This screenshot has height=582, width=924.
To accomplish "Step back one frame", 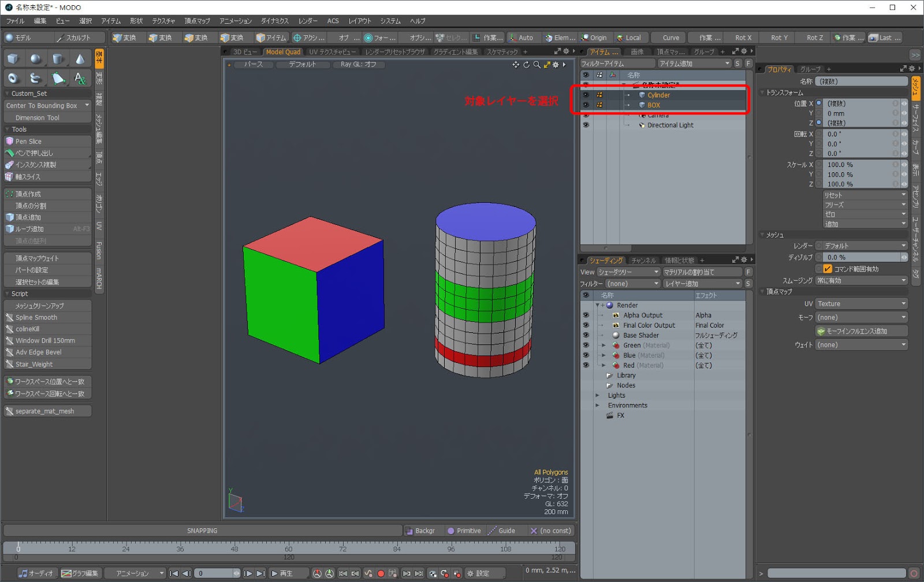I will pyautogui.click(x=187, y=573).
